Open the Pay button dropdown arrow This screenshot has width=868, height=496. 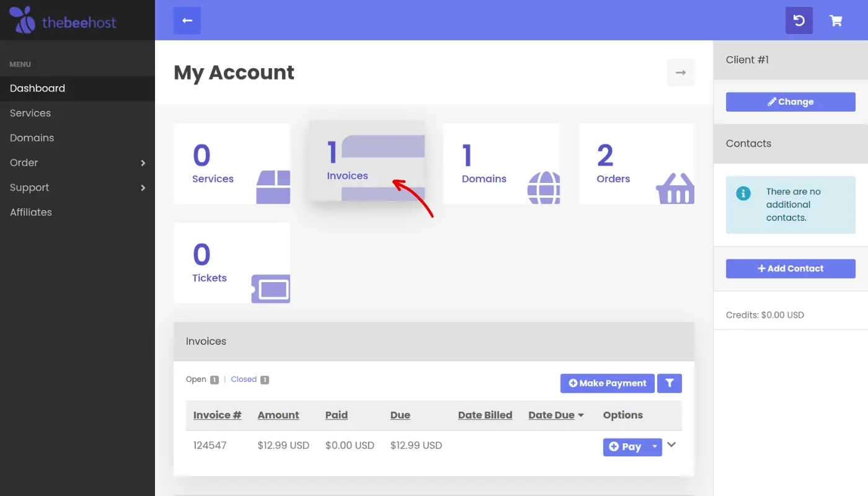[654, 446]
